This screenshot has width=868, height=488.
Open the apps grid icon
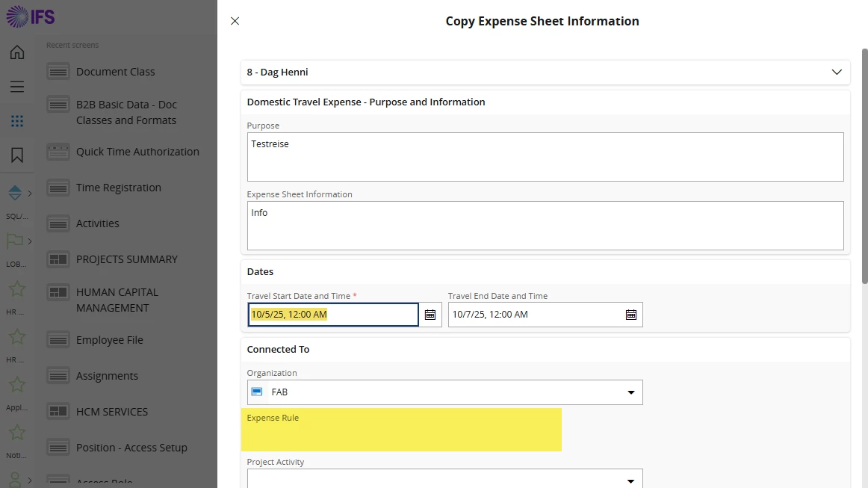[x=16, y=121]
